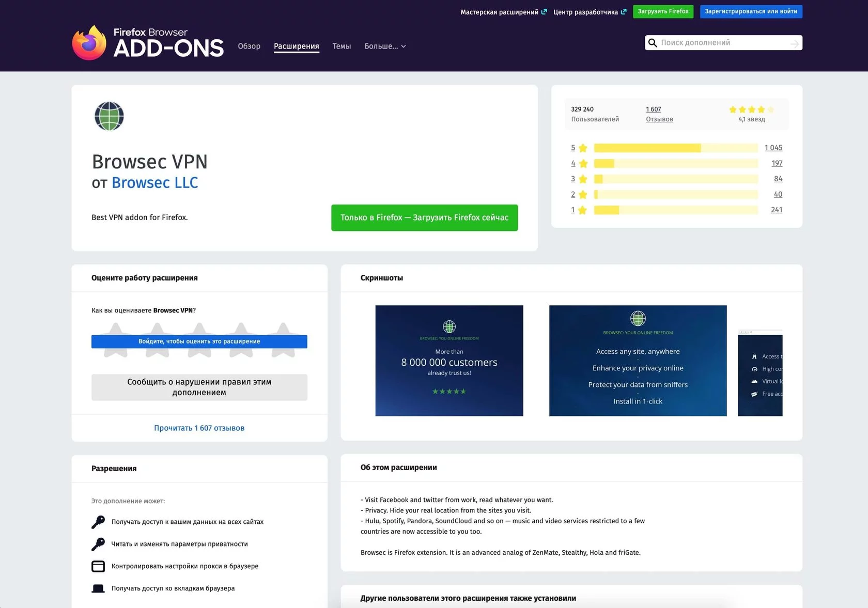This screenshot has height=608, width=868.
Task: Click the window icon beside proxy permission
Action: pyautogui.click(x=98, y=567)
